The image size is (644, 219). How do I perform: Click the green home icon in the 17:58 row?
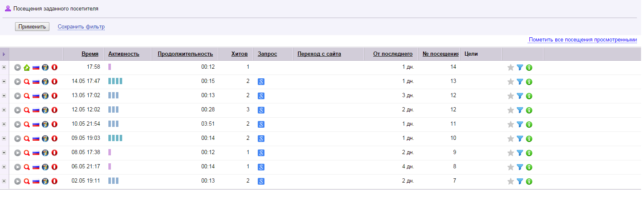coord(26,67)
